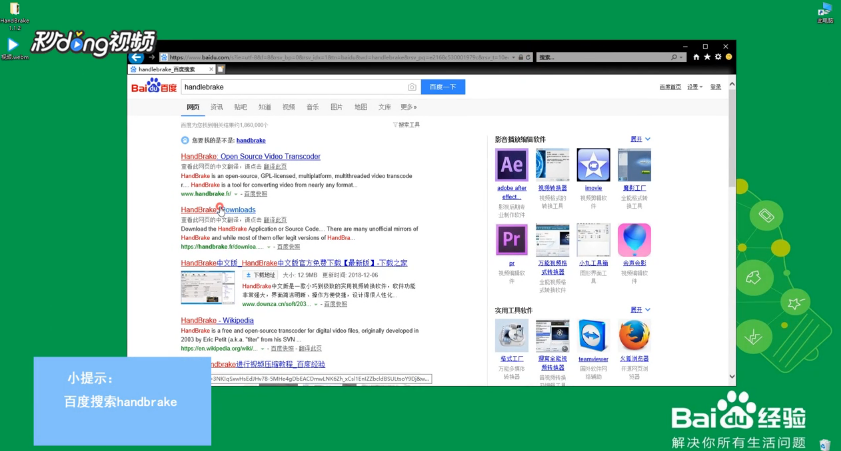
Task: Open HandBrake: Open Source Video Transcoder link
Action: (250, 156)
